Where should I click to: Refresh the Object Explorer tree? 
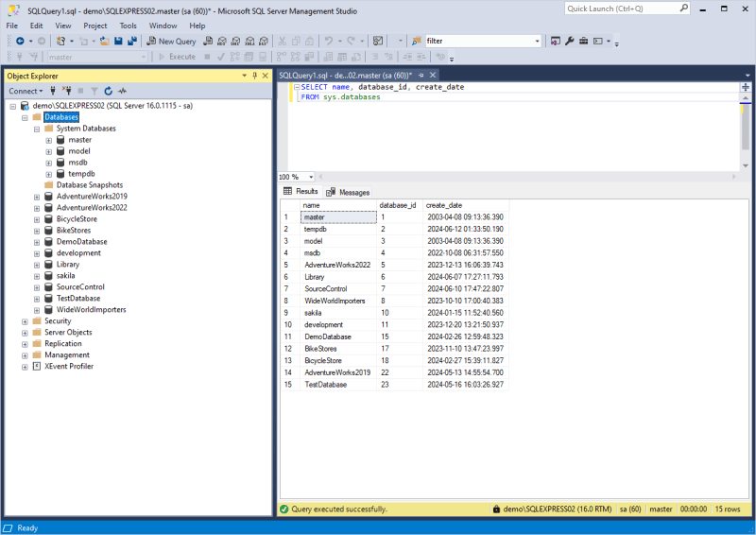point(109,91)
